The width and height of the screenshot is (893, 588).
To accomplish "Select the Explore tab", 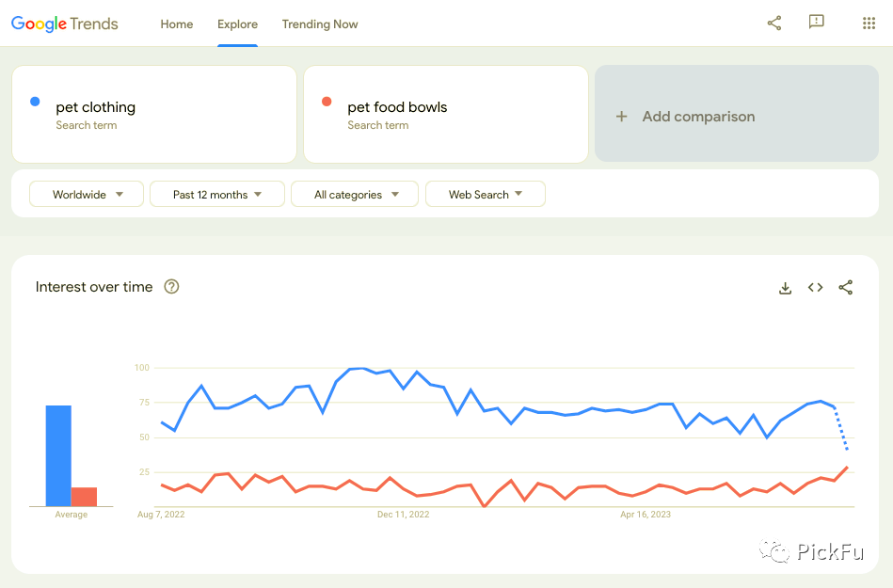I will click(x=237, y=24).
